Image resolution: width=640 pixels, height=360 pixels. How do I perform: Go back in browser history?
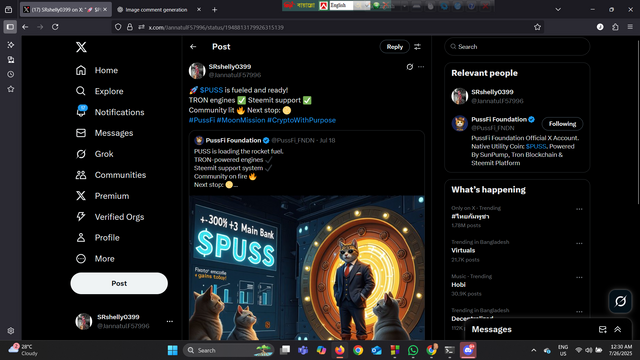coord(25,27)
